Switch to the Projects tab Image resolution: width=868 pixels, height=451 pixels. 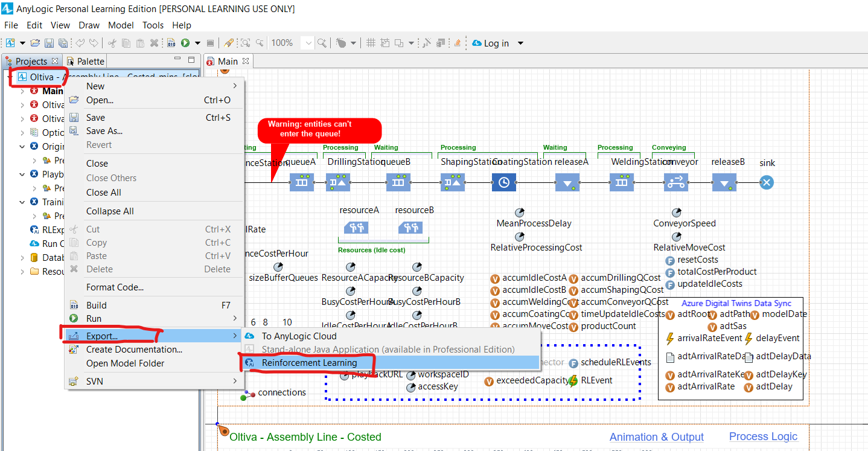(31, 61)
